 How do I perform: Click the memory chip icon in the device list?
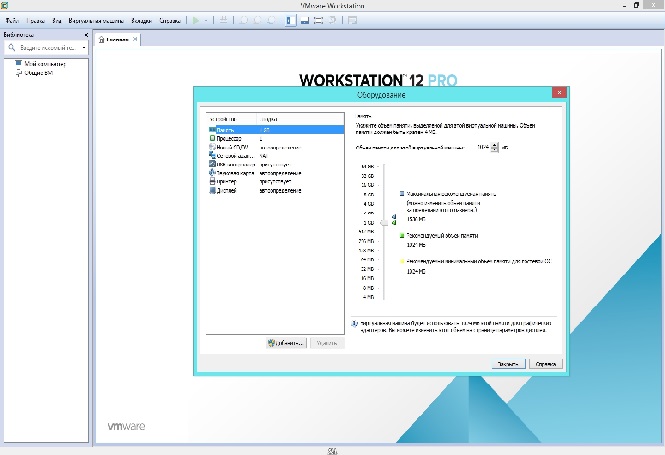(212, 130)
